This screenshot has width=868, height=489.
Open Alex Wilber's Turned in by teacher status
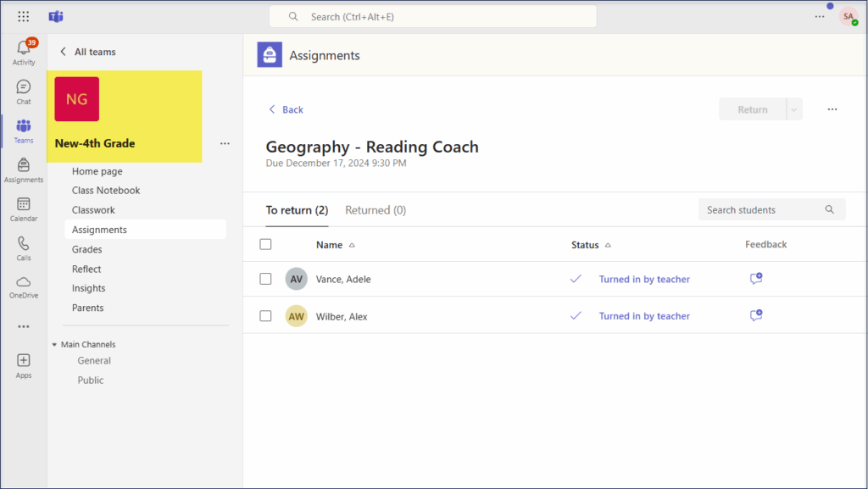644,316
